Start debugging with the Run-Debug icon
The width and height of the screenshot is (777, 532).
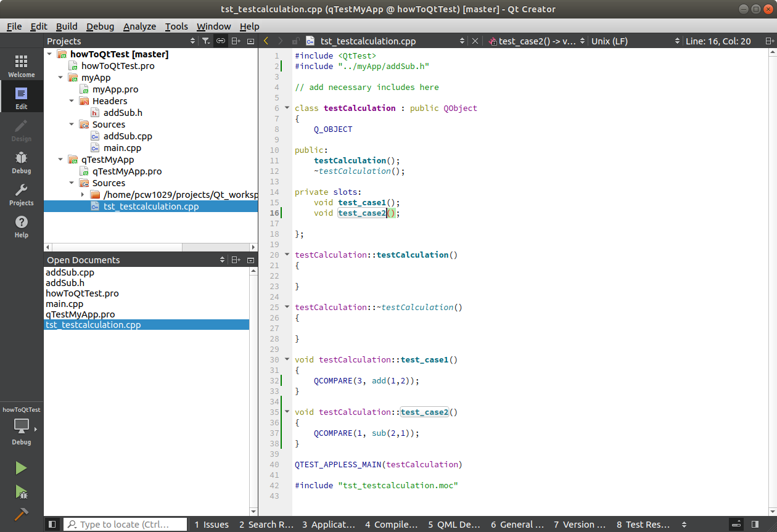click(x=21, y=491)
